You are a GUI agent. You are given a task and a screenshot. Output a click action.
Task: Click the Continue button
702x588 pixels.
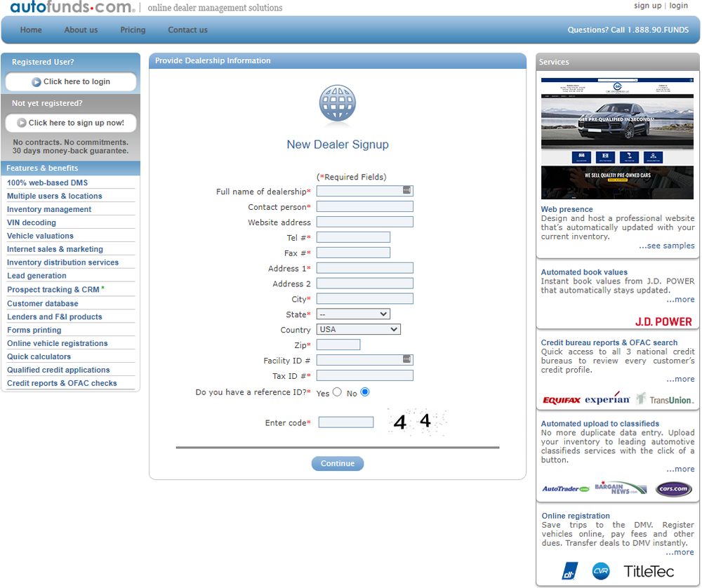pyautogui.click(x=338, y=464)
